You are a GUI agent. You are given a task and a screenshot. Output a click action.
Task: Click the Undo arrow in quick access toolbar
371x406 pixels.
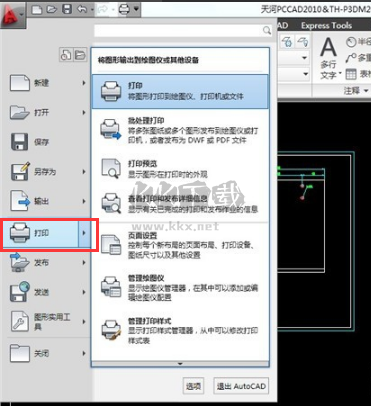82,9
